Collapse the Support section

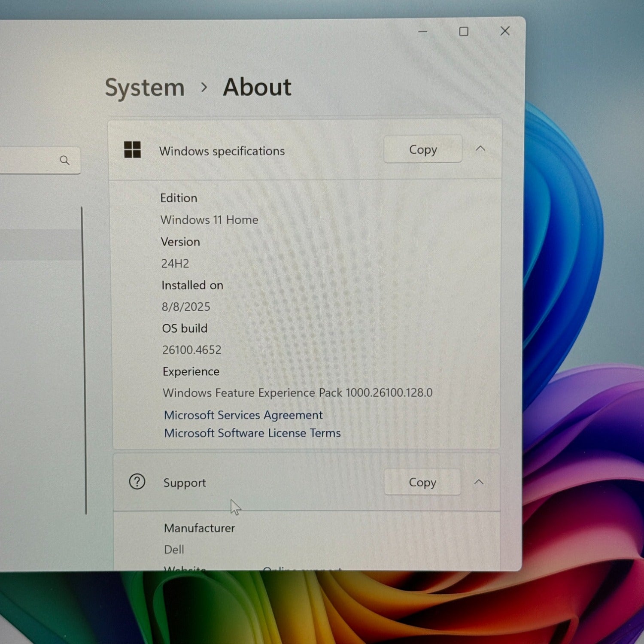(479, 482)
